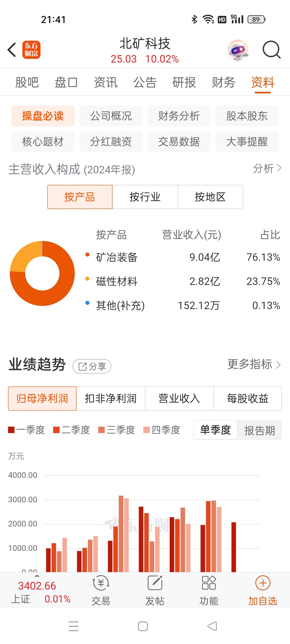
Task: Switch to the 研报 tab
Action: coord(184,82)
